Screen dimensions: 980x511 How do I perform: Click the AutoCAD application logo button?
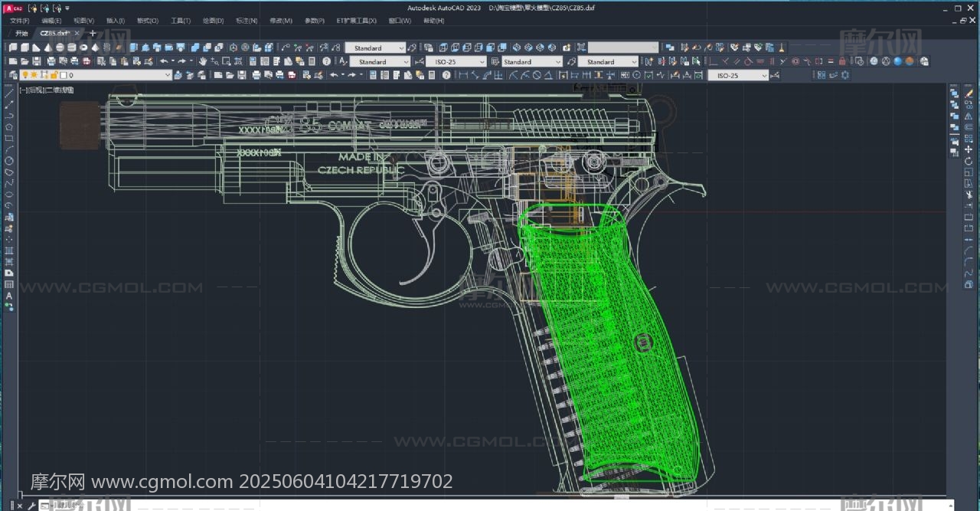[13, 8]
